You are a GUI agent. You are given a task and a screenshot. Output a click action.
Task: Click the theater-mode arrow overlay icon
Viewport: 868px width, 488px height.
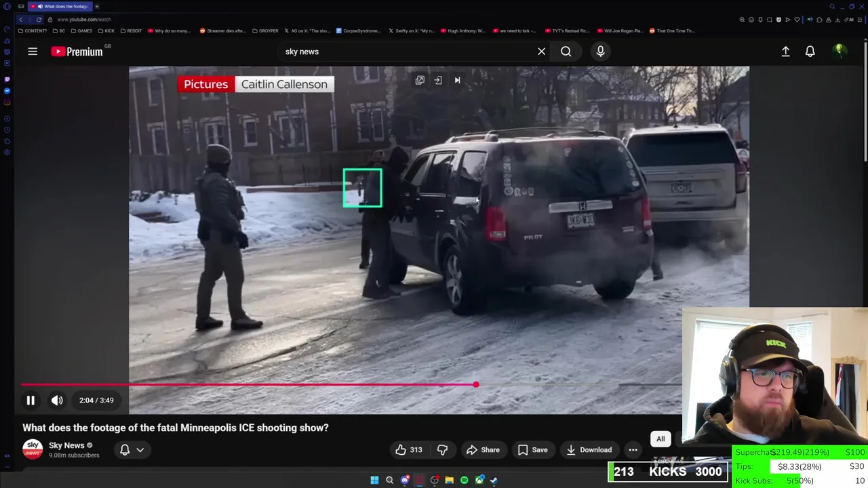(x=438, y=81)
